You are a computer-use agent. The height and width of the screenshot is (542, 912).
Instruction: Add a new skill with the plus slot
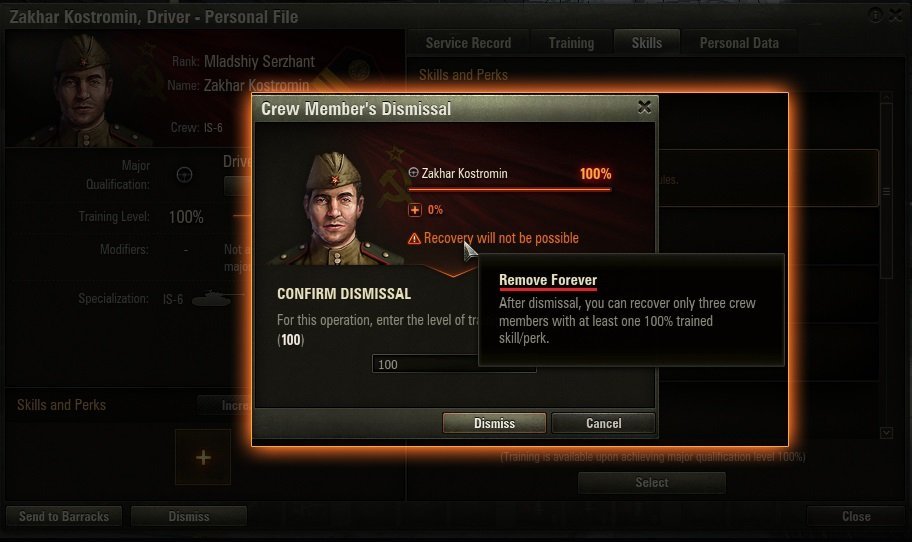pos(203,457)
